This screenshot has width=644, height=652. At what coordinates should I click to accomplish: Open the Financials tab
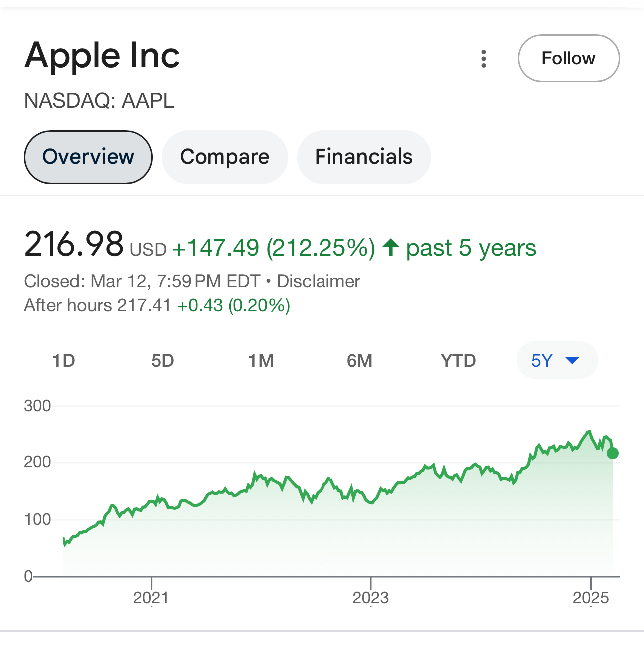pos(364,157)
